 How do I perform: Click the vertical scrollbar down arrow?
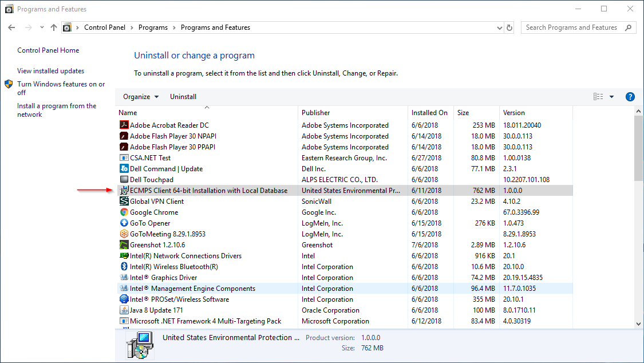638,324
